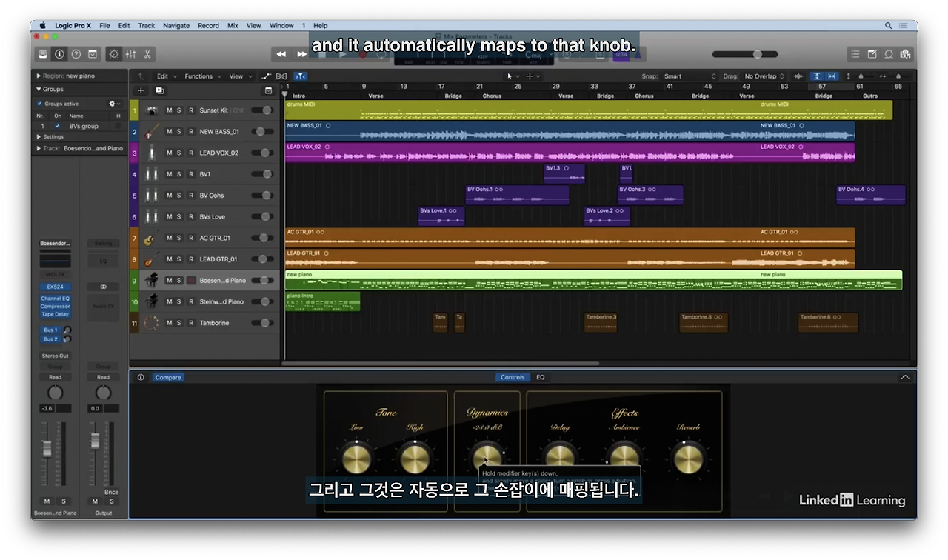Toggle the automation view icon
This screenshot has height=560, width=948.
pos(267,76)
